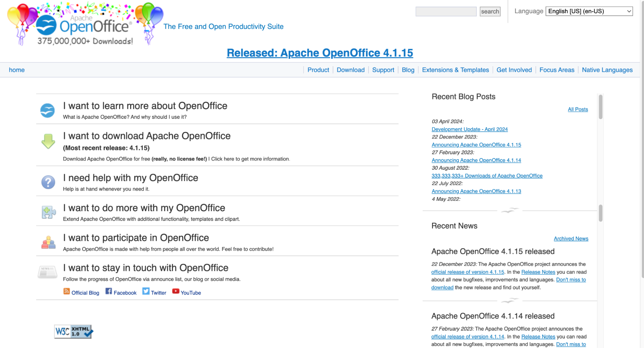
Task: Click 'I want to learn more about OpenOffice' heading
Action: (145, 106)
